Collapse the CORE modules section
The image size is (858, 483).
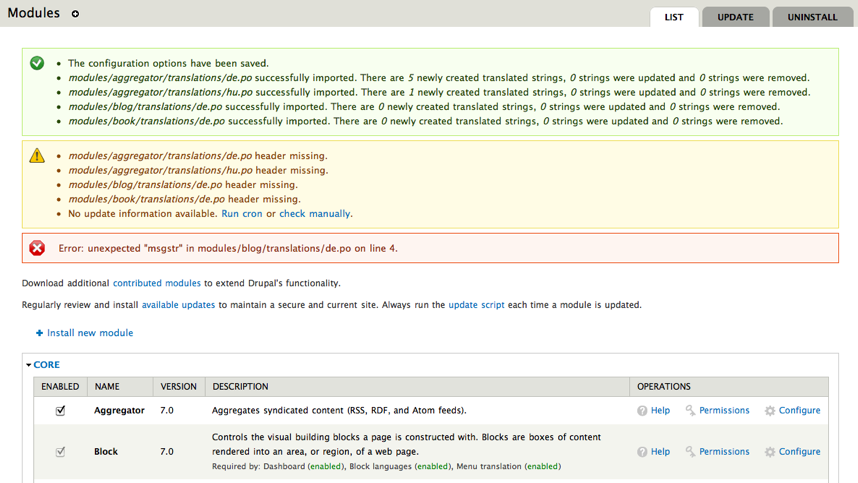[x=43, y=365]
